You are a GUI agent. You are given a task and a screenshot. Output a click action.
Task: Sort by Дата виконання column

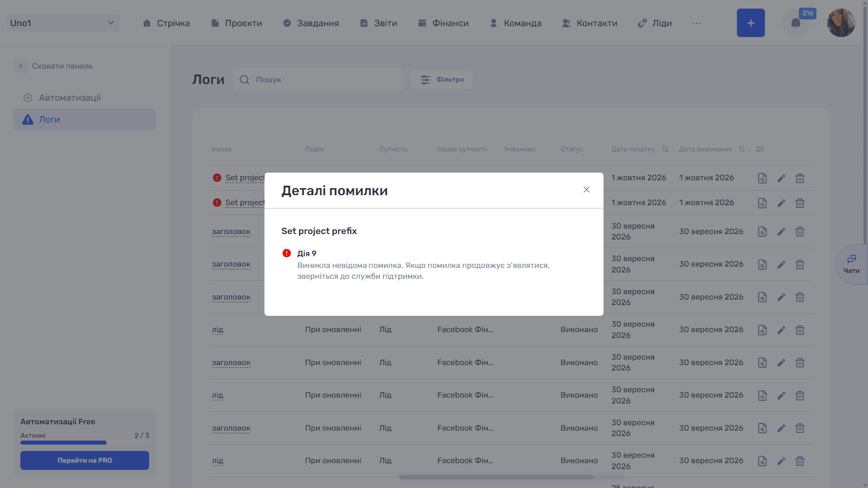(742, 149)
